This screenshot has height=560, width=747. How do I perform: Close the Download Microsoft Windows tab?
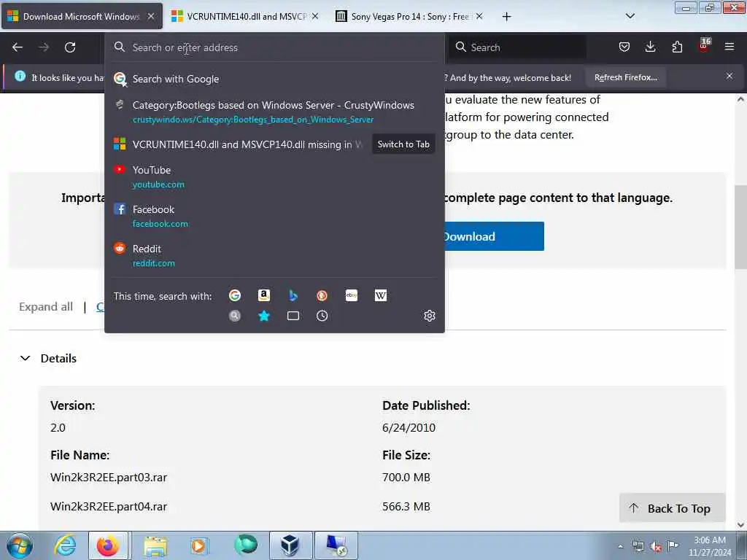[x=151, y=16]
